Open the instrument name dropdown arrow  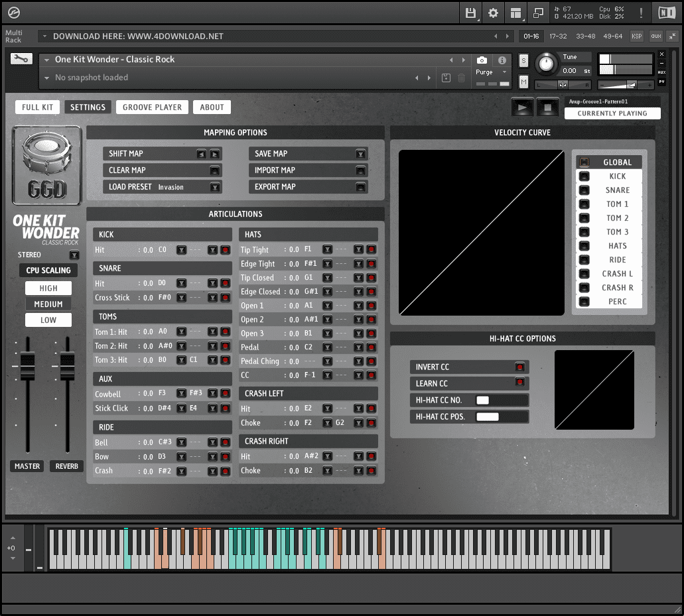click(46, 60)
